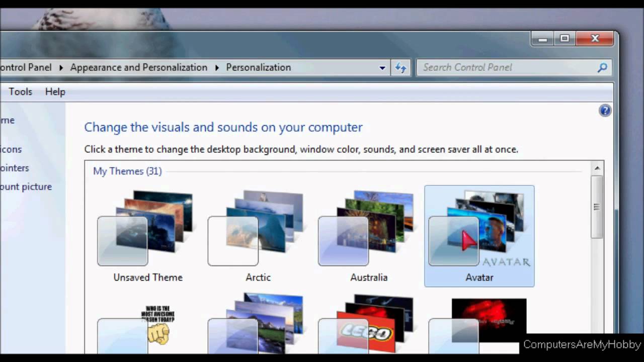Screen dimensions: 644x362
Task: Open the account picture sidebar link
Action: click(x=26, y=187)
